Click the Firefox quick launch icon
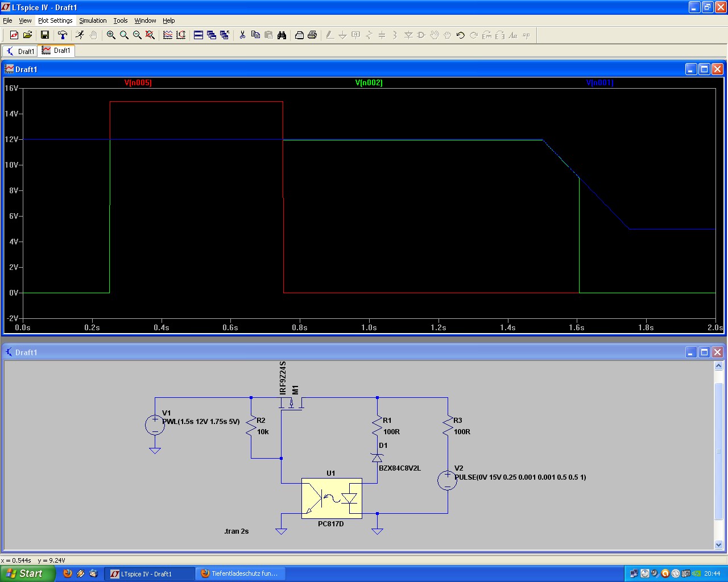This screenshot has height=582, width=728. point(68,573)
